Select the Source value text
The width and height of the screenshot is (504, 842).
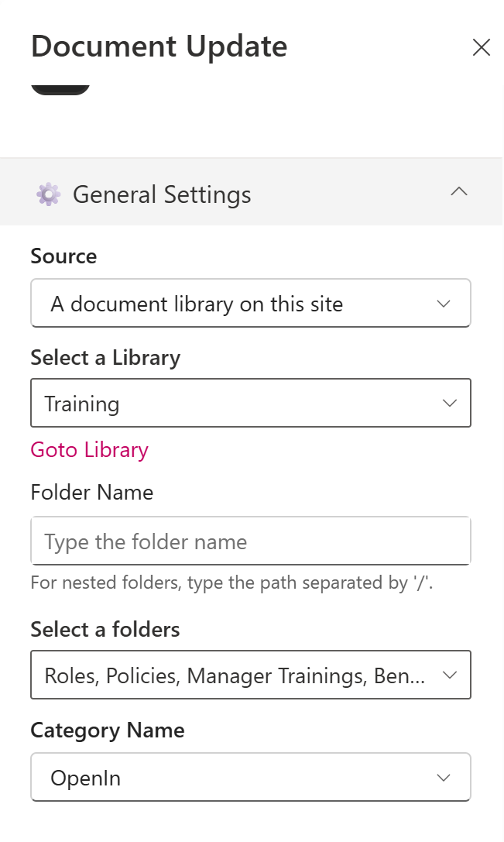coord(196,304)
